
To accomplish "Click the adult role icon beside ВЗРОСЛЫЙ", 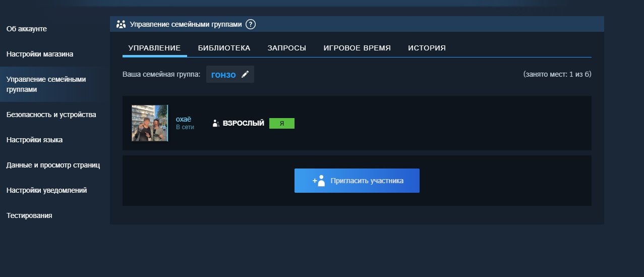I will (x=216, y=123).
